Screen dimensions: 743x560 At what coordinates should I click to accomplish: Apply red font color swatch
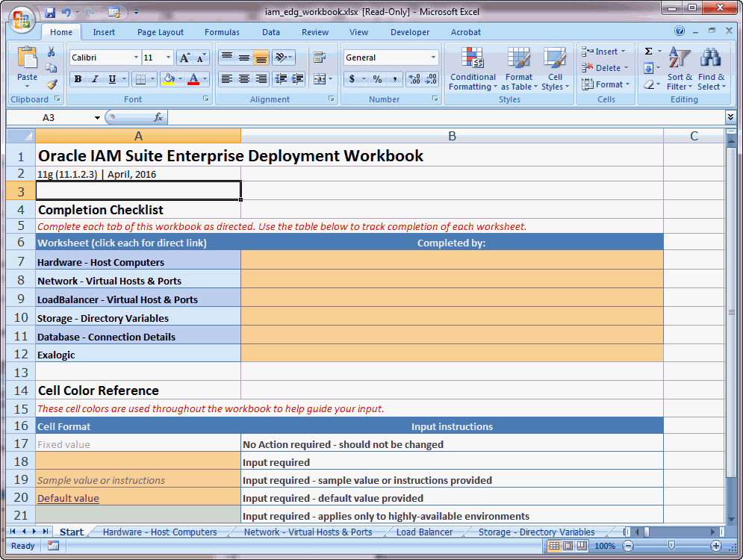tap(193, 79)
